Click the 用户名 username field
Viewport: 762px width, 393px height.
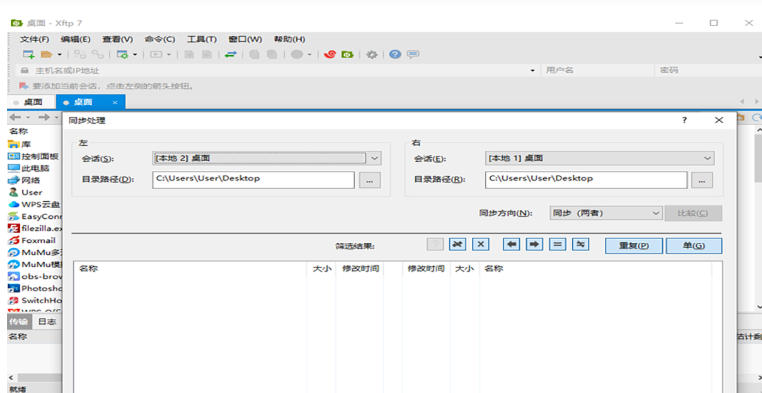[598, 70]
